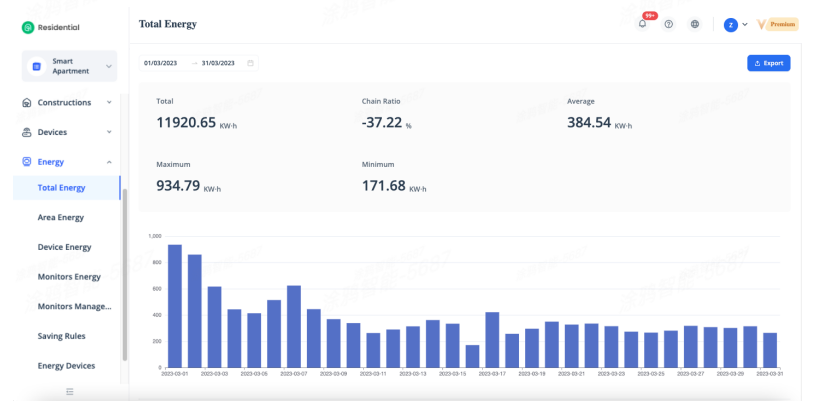
Task: Click the start date 01/03/2023 field
Action: [161, 63]
